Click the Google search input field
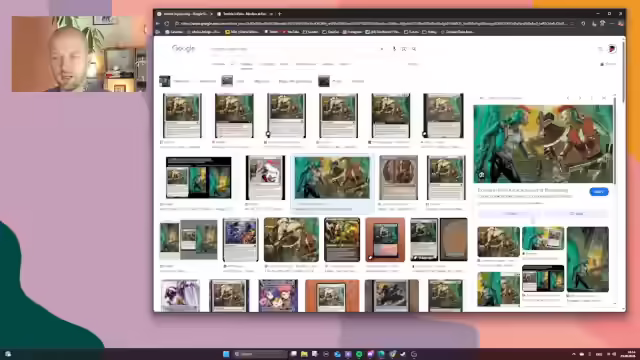 (294, 49)
